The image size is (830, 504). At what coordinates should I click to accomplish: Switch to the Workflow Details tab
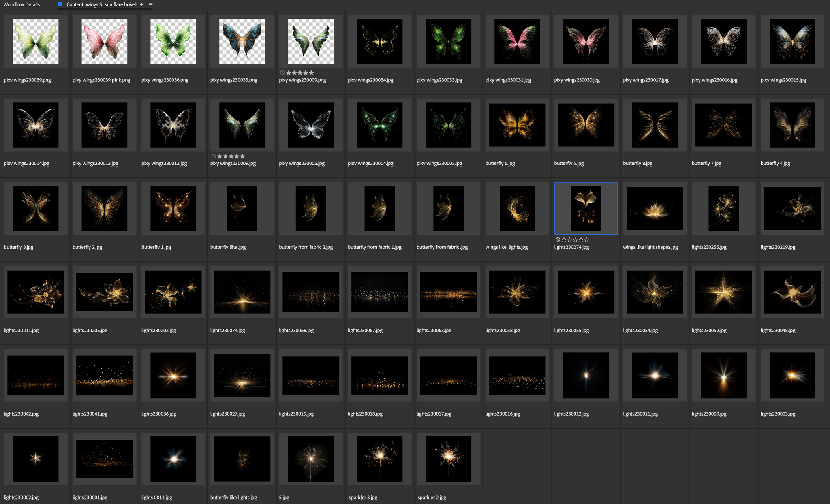click(21, 5)
